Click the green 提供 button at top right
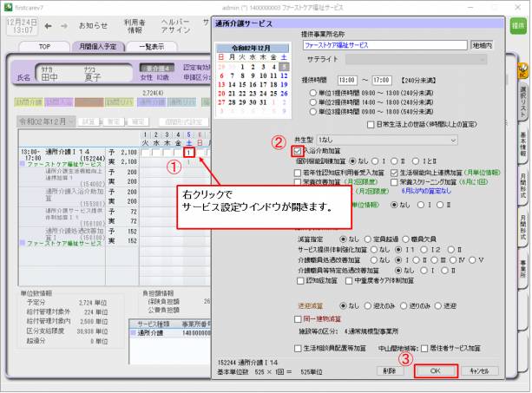Image resolution: width=532 pixels, height=393 pixels. click(x=518, y=26)
